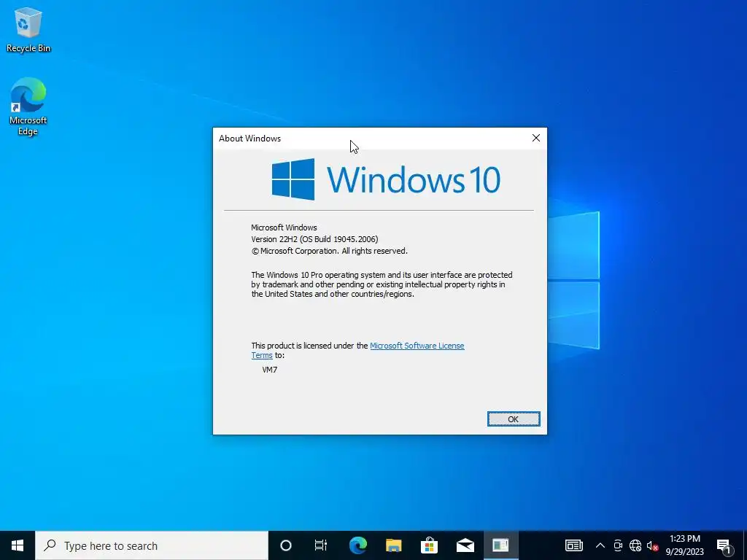Viewport: 747px width, 560px height.
Task: Open Cortana circle icon on taskbar
Action: tap(286, 545)
